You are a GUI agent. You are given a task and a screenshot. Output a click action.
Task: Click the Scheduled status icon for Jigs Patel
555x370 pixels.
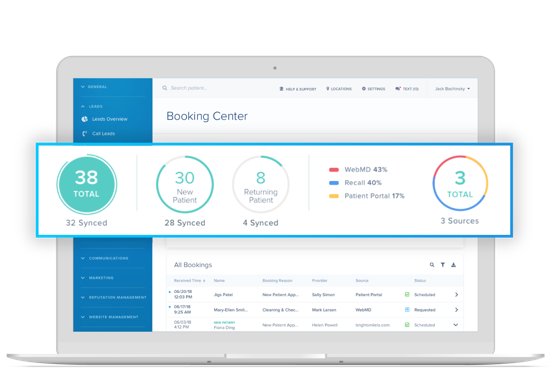(407, 294)
